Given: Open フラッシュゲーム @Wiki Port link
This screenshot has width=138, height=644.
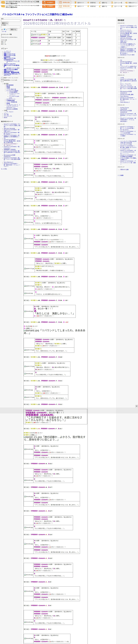Looking at the screenshot, I should 128,66.
